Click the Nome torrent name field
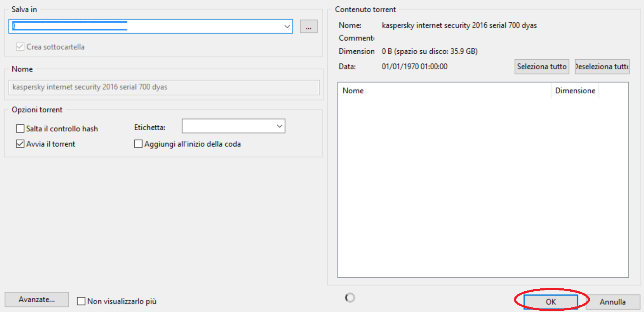 (164, 88)
